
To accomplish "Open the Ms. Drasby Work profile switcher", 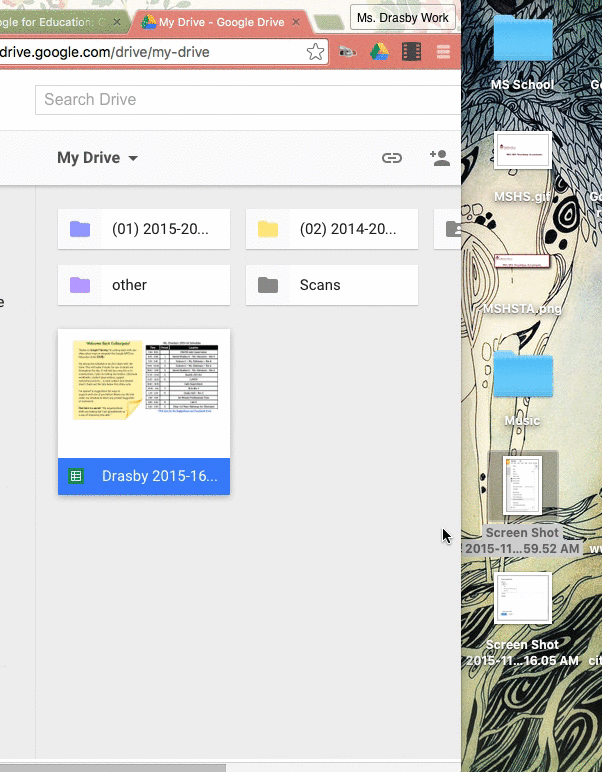I will [403, 18].
